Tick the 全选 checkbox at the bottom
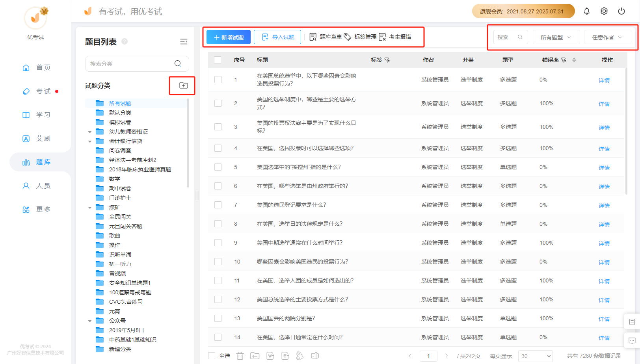Viewport: 640px width, 364px height. click(212, 356)
